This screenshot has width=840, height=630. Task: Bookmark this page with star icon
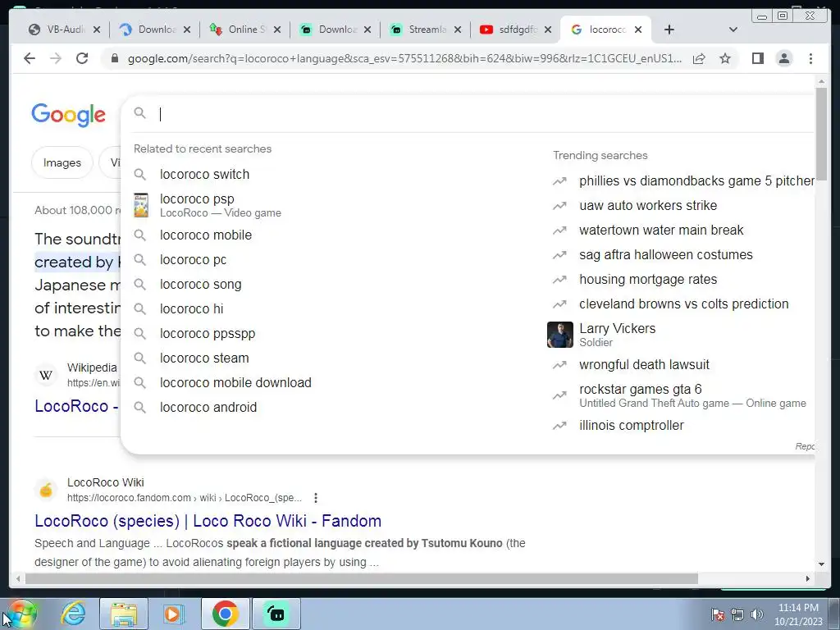[725, 58]
